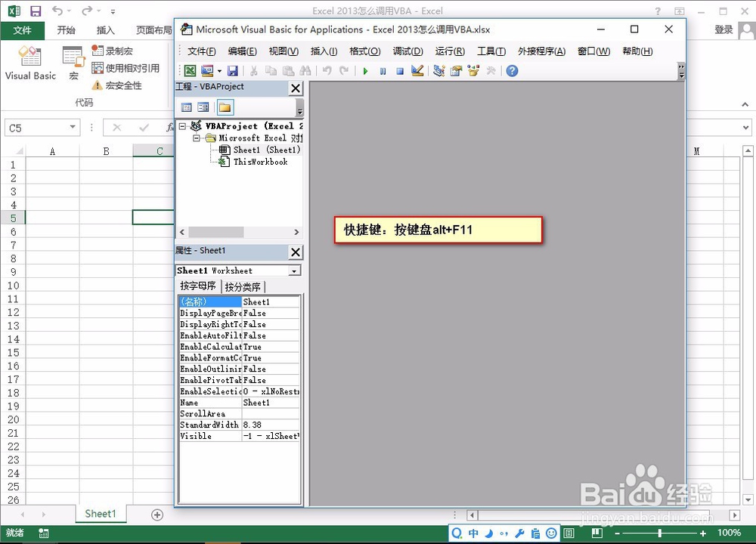Close the 工程 - VBAProject panel
This screenshot has height=544, width=756.
click(296, 88)
